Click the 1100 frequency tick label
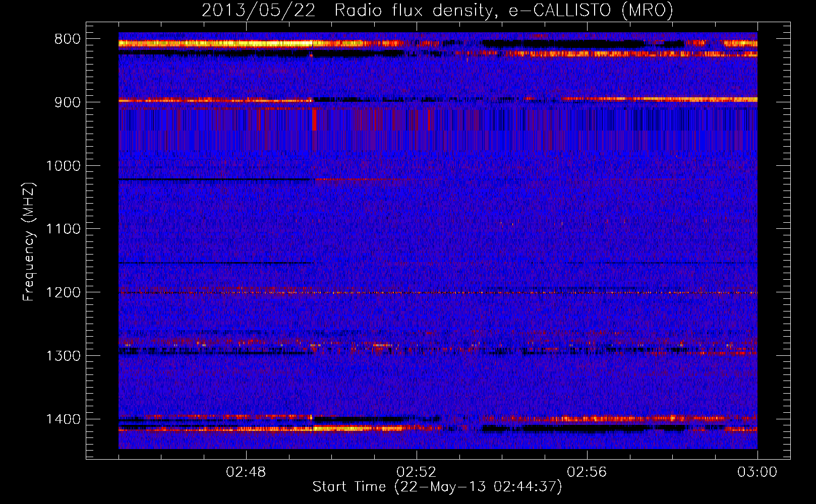This screenshot has height=504, width=816. [64, 229]
